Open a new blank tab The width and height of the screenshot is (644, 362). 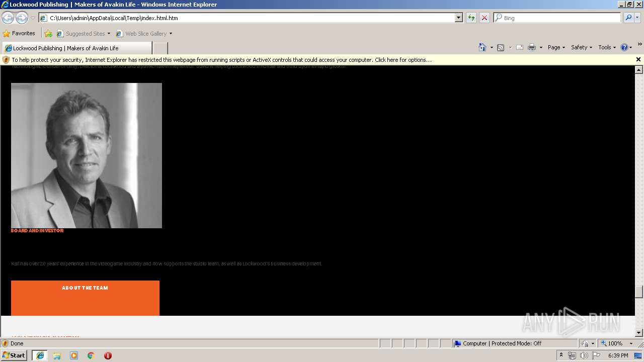pos(160,48)
